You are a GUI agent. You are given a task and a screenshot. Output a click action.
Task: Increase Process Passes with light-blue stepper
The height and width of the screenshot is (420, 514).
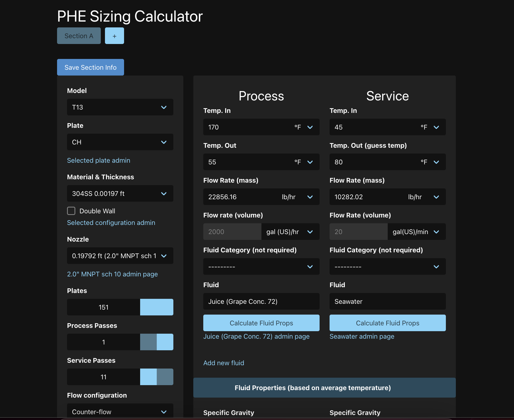pyautogui.click(x=165, y=342)
